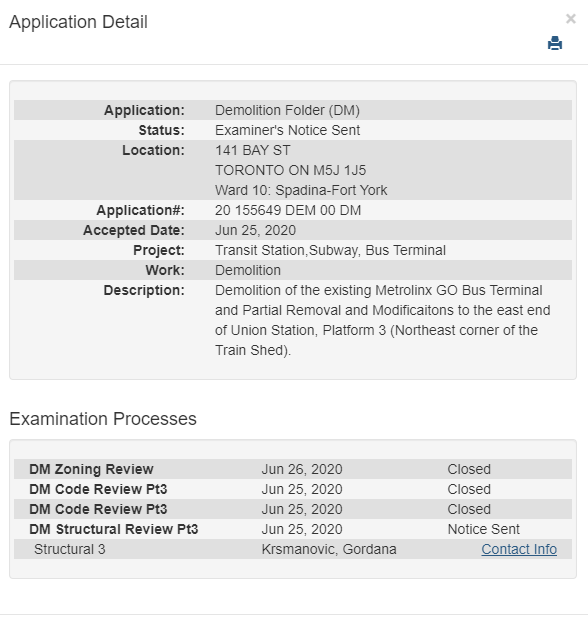This screenshot has width=588, height=636.
Task: Click the Accepted Date value Jun 25, 2020
Action: point(255,230)
